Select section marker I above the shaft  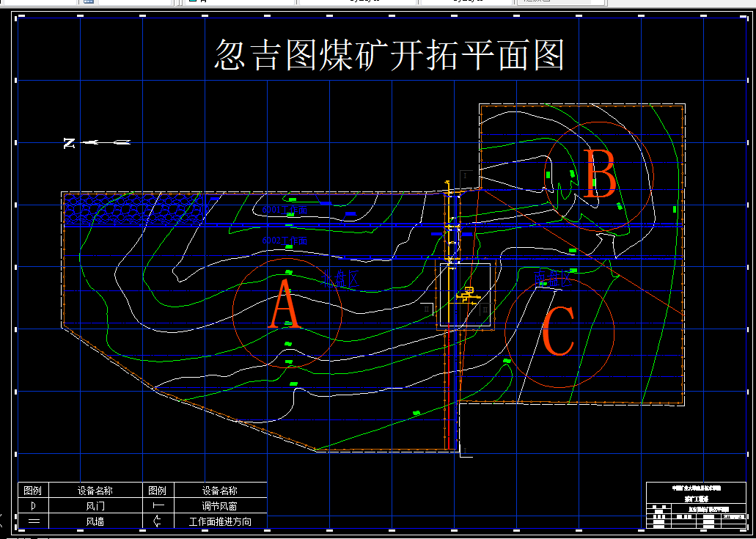pyautogui.click(x=465, y=176)
